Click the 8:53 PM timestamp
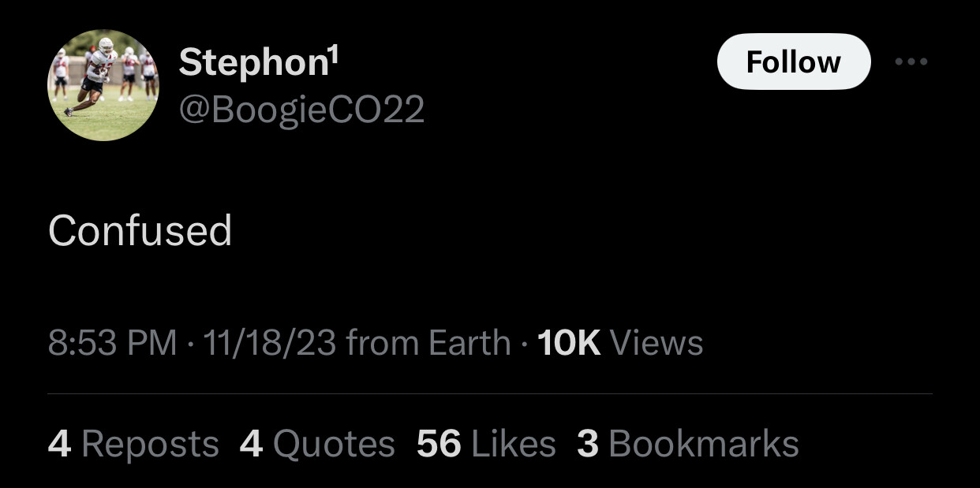 point(112,343)
